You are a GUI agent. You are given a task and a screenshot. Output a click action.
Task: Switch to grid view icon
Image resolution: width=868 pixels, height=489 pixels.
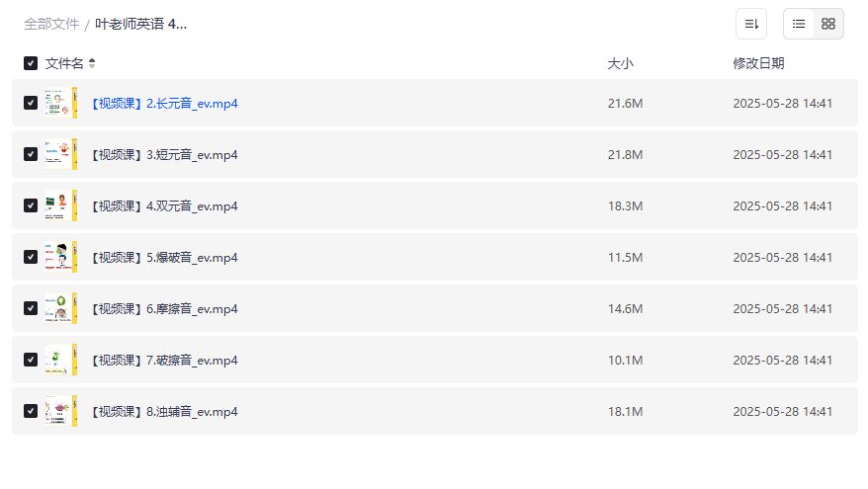[828, 24]
